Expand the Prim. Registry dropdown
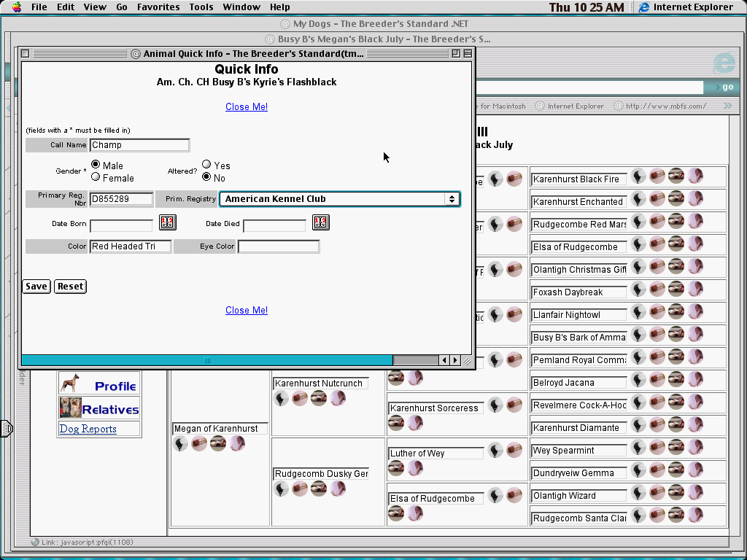This screenshot has height=560, width=747. (x=452, y=199)
